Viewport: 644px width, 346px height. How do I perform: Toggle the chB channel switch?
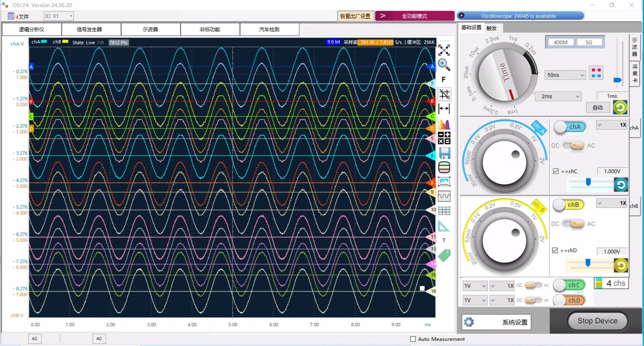click(568, 205)
